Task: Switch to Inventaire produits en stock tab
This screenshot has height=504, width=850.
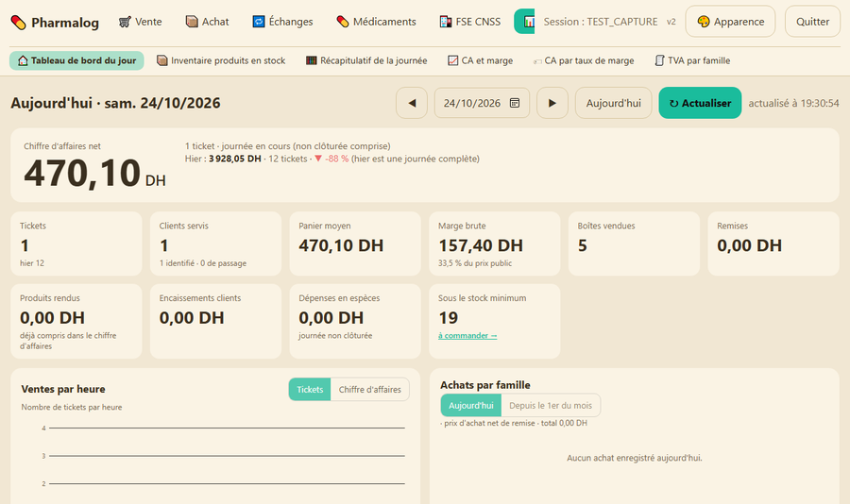Action: tap(221, 60)
